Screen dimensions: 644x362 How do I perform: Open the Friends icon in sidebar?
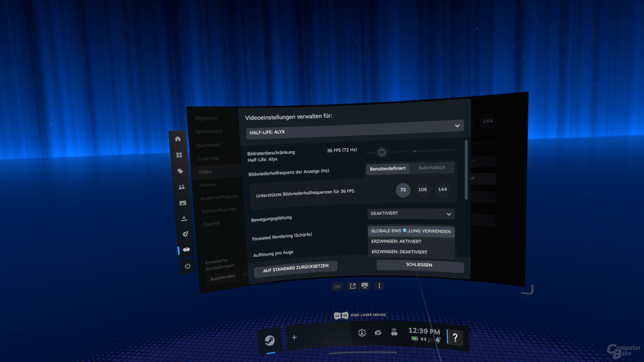point(181,187)
